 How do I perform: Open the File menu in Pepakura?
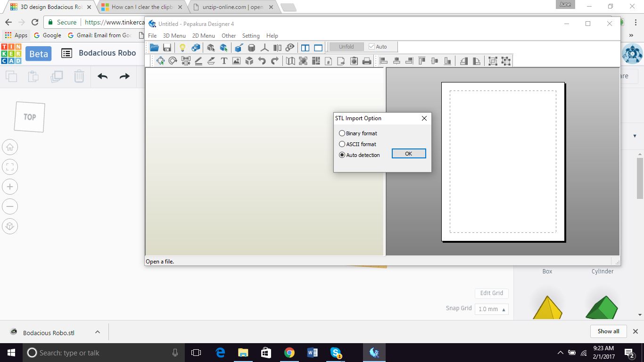[152, 36]
